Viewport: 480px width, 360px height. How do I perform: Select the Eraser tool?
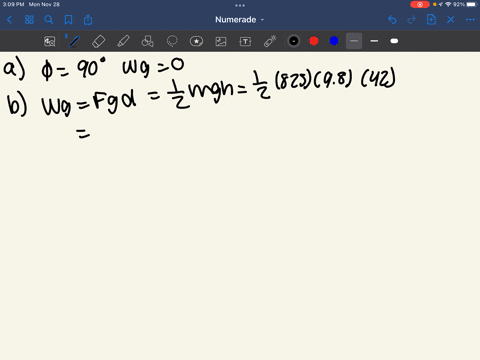[x=98, y=41]
